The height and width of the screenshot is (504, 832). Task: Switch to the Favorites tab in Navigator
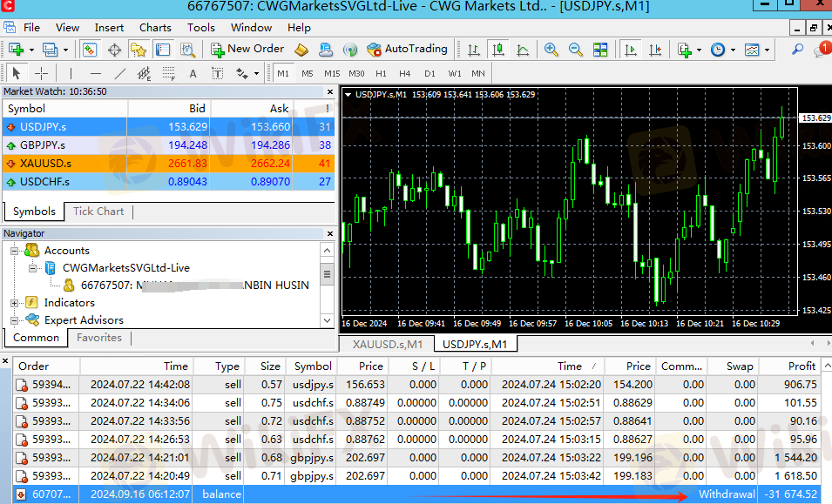click(x=98, y=338)
